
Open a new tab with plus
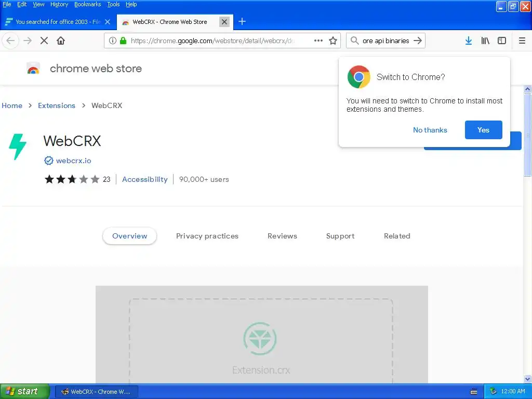point(242,22)
